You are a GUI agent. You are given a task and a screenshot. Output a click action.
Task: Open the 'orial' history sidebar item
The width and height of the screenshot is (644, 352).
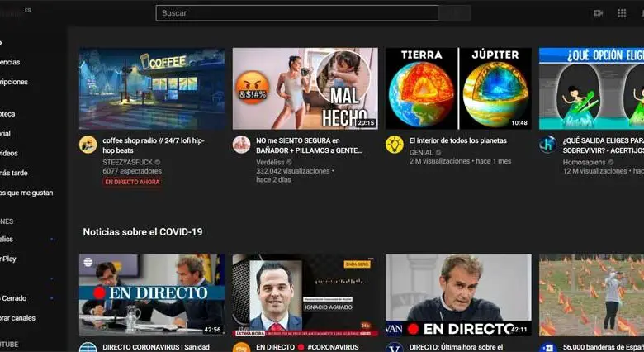point(5,134)
